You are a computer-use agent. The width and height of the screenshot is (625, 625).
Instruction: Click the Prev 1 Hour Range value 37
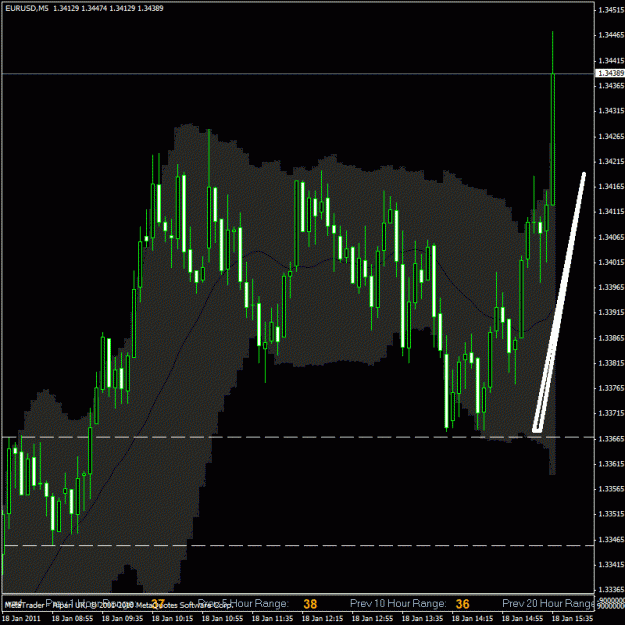[158, 604]
